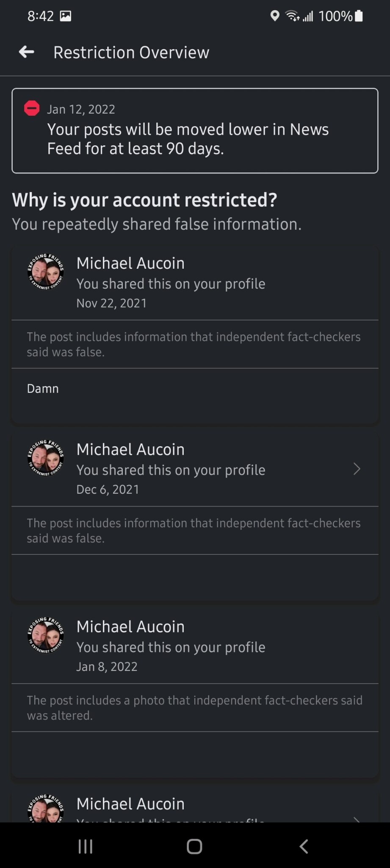This screenshot has height=868, width=390.
Task: Tap the Android home button
Action: tap(194, 846)
